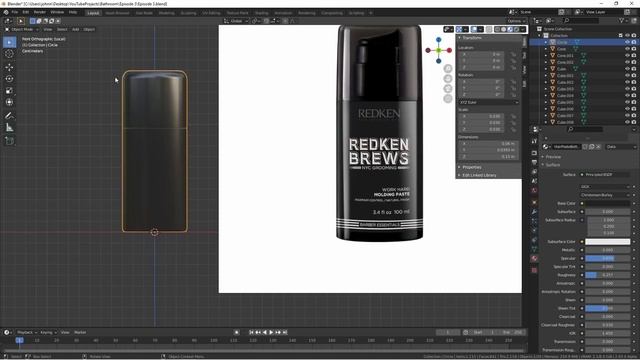Open the Global transform orientation dropdown
The width and height of the screenshot is (640, 360).
point(236,21)
